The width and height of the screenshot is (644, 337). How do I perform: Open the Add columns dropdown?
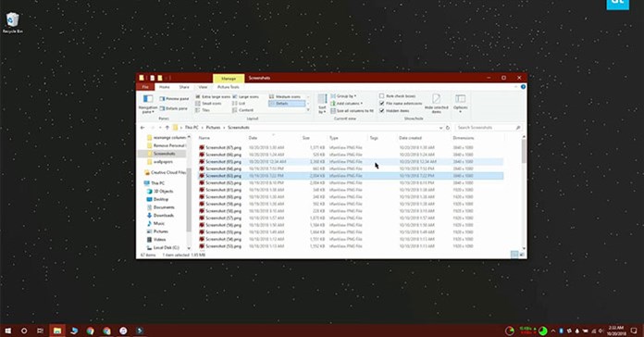click(347, 104)
